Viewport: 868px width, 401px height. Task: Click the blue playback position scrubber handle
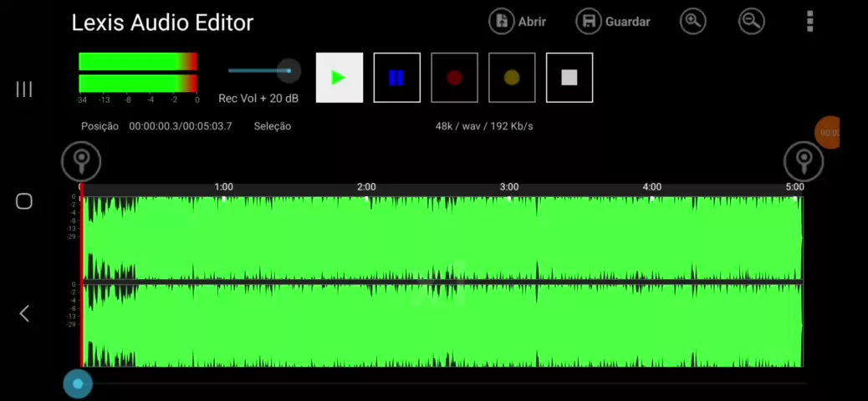(x=78, y=383)
